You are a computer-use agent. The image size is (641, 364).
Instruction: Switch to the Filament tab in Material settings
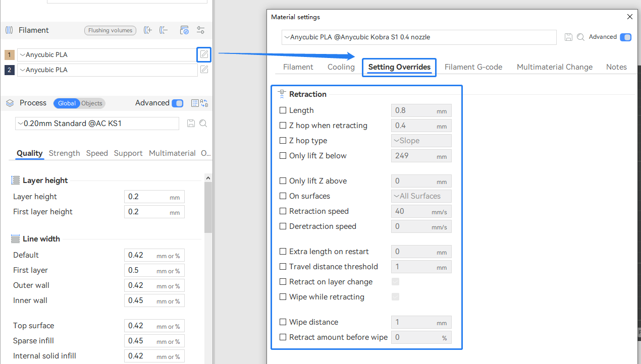298,67
